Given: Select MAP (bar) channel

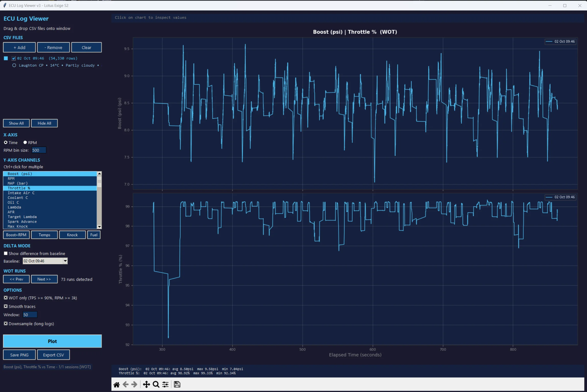Looking at the screenshot, I should [50, 183].
